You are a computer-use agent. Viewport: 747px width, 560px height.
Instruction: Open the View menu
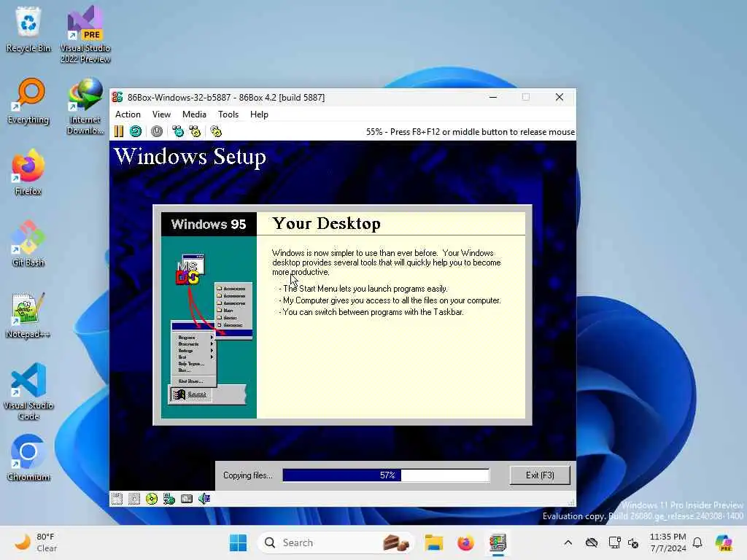click(x=161, y=114)
